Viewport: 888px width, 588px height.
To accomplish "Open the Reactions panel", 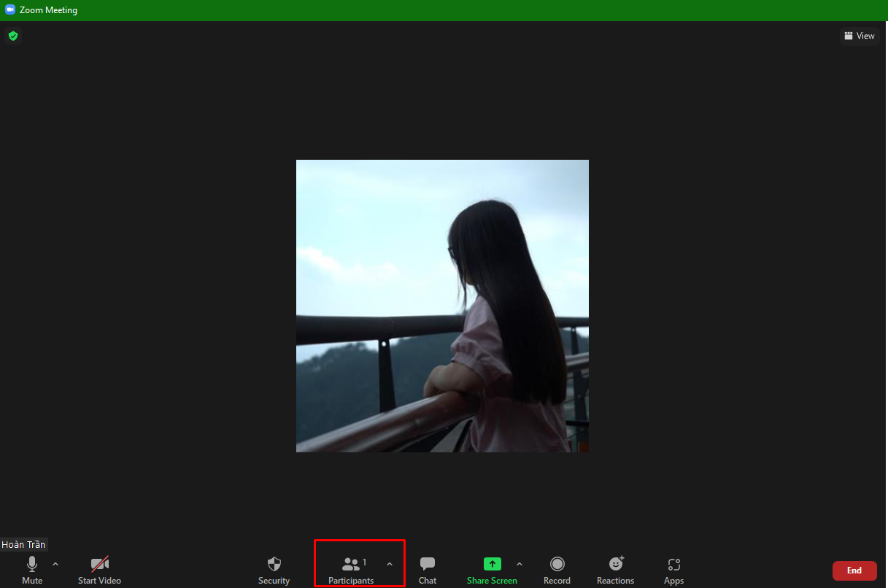I will (615, 569).
